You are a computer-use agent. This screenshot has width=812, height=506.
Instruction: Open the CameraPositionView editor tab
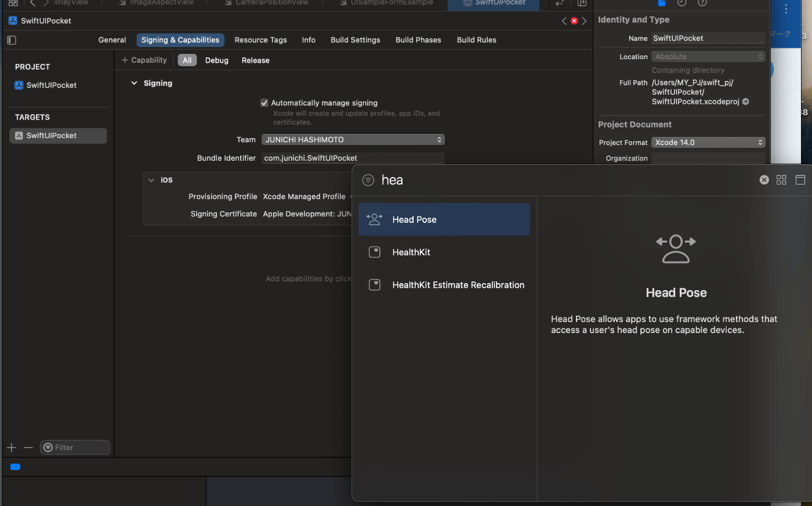[x=266, y=3]
